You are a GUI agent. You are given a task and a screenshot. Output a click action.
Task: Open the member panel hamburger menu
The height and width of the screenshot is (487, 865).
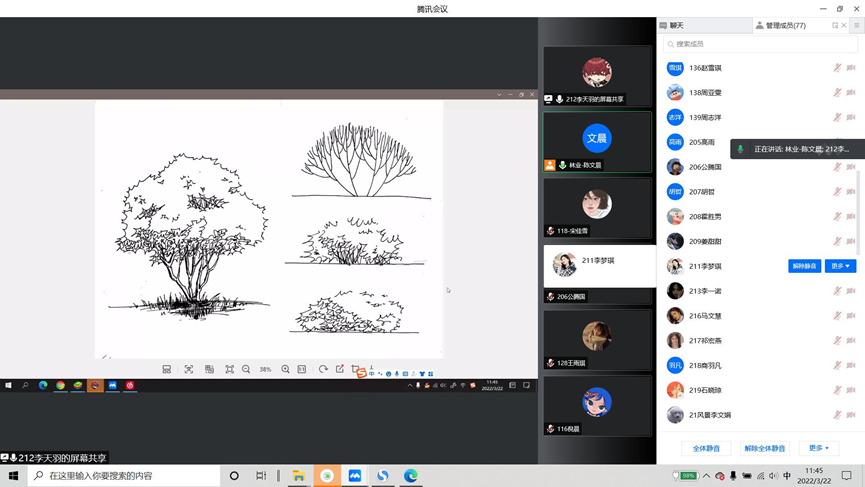click(856, 25)
